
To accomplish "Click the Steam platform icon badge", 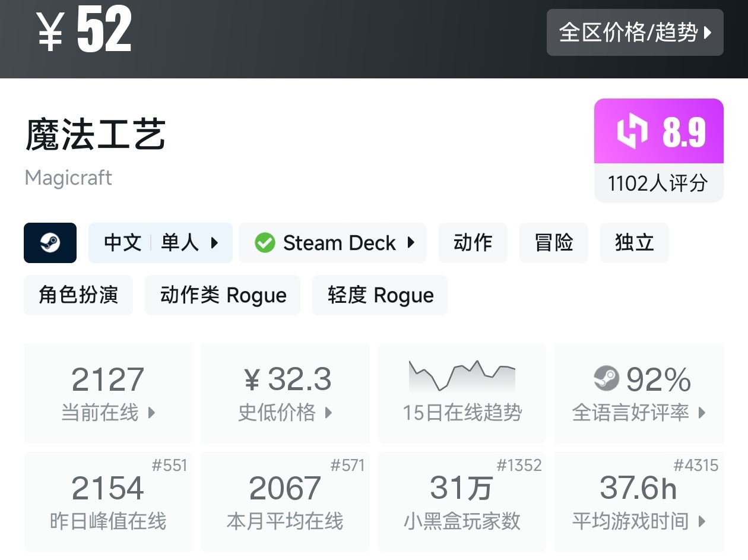I will click(50, 243).
